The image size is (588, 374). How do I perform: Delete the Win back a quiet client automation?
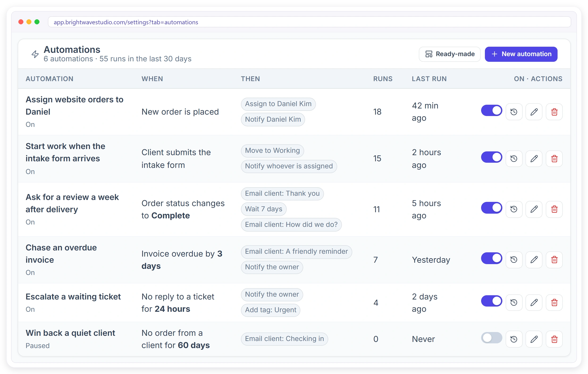tap(554, 339)
